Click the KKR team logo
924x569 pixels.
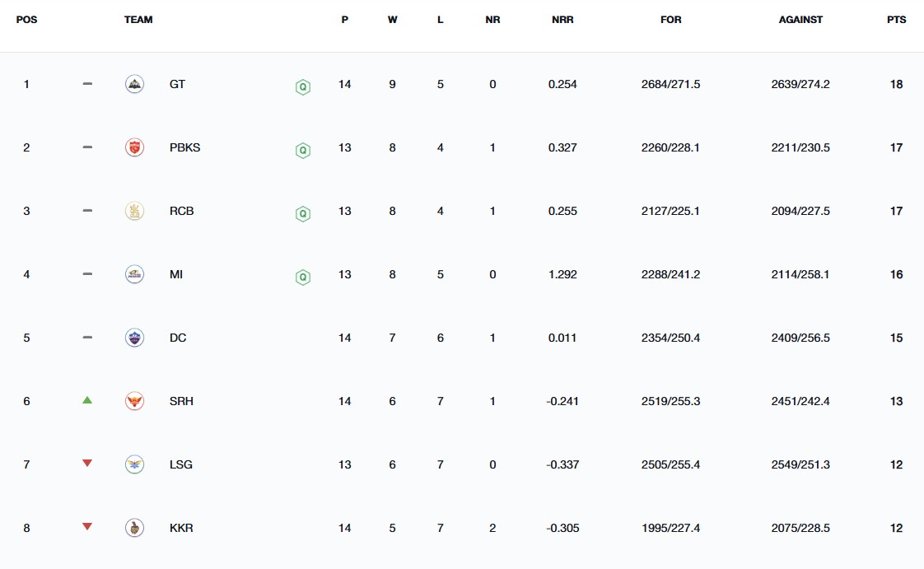(134, 528)
